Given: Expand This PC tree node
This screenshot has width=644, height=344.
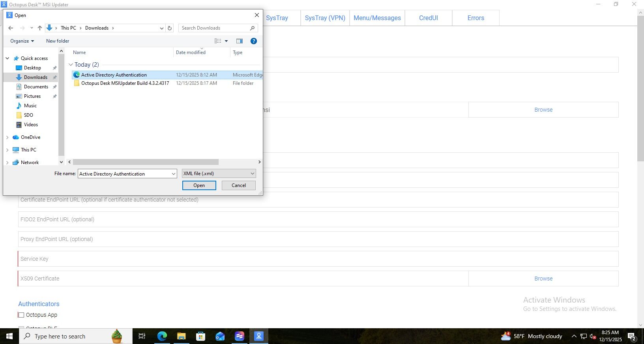Looking at the screenshot, I should 7,150.
